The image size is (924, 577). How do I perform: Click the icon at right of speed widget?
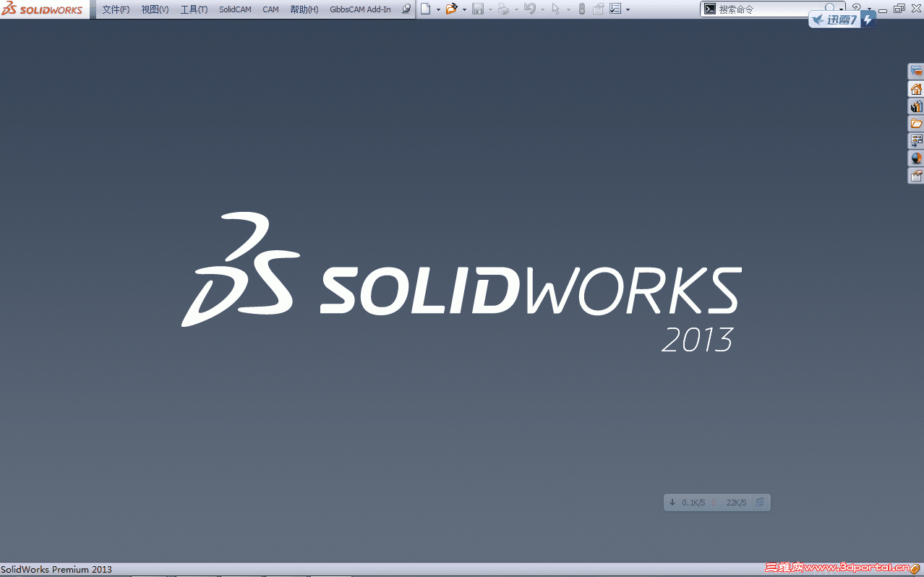click(x=760, y=503)
